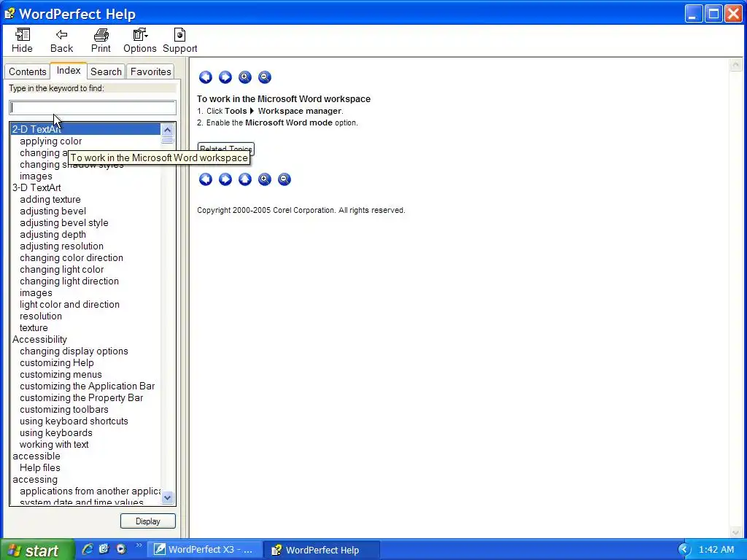
Task: Click the up-arrow icon above copyright line
Action: 245,179
